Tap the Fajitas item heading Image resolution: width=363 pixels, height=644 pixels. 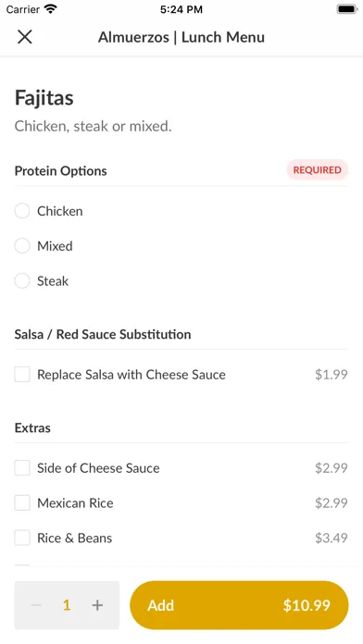click(x=44, y=98)
